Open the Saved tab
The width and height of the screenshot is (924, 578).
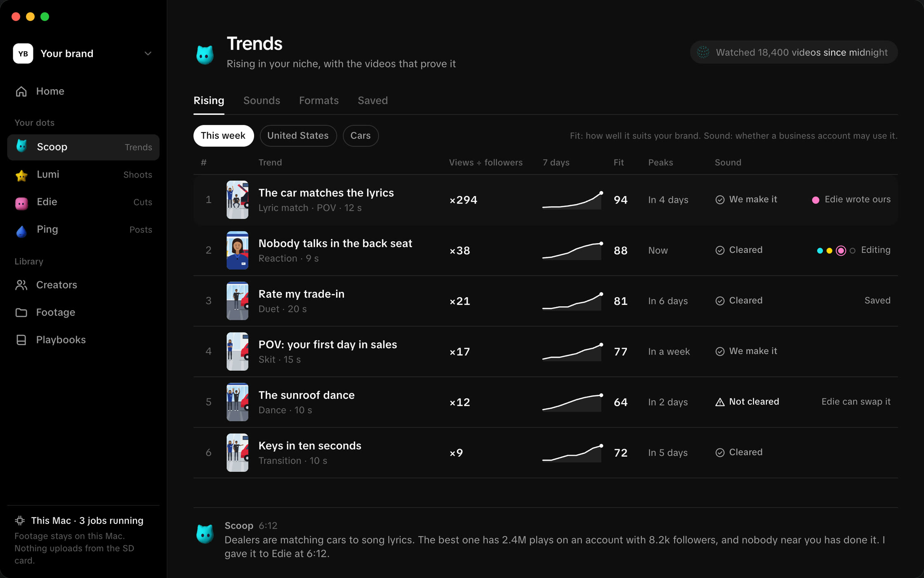point(372,100)
